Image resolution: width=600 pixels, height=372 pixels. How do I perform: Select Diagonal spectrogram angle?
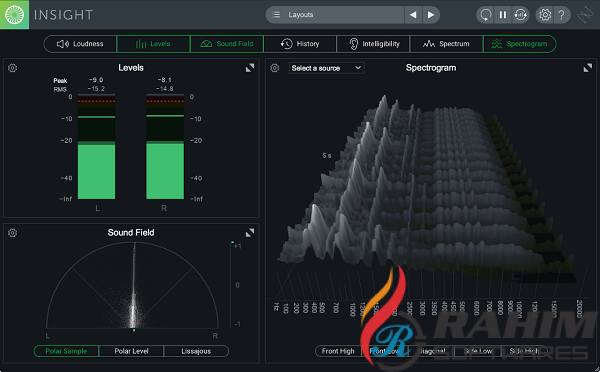coord(432,351)
